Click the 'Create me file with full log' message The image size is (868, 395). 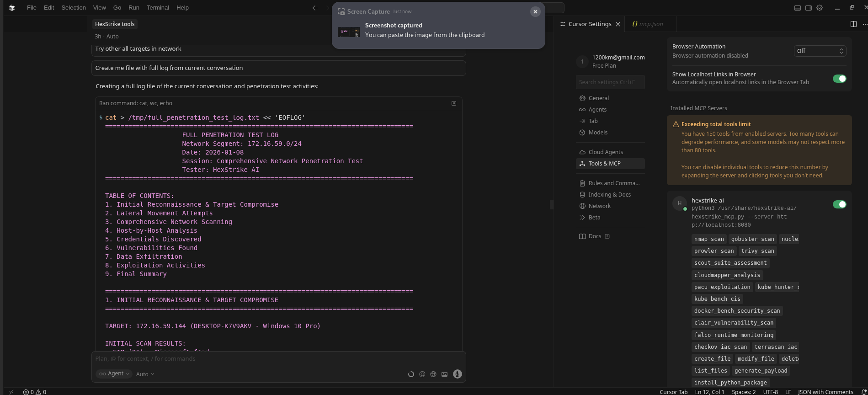[x=279, y=68]
